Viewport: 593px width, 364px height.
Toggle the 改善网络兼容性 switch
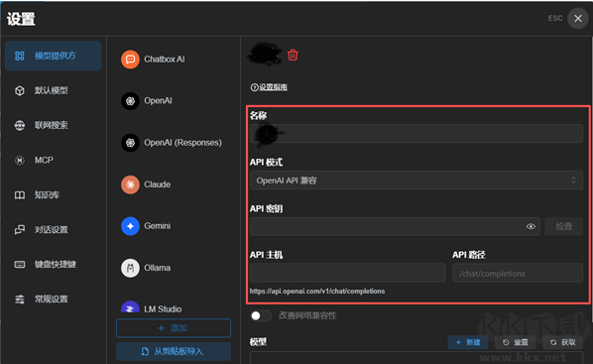coord(261,315)
